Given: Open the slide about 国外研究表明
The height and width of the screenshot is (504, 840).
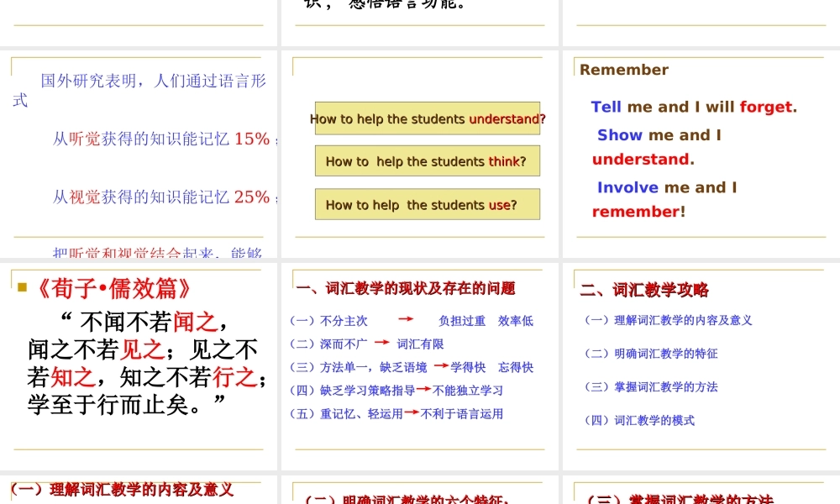Looking at the screenshot, I should [139, 154].
